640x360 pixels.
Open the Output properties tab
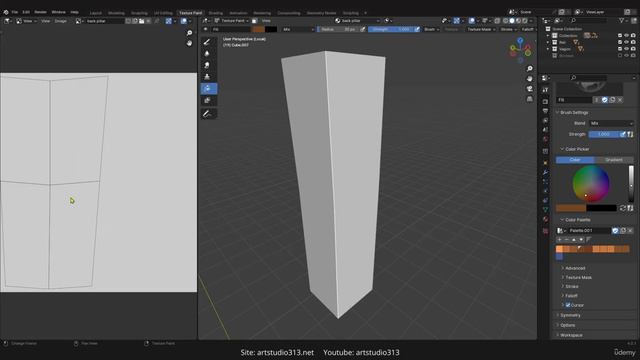pyautogui.click(x=545, y=111)
